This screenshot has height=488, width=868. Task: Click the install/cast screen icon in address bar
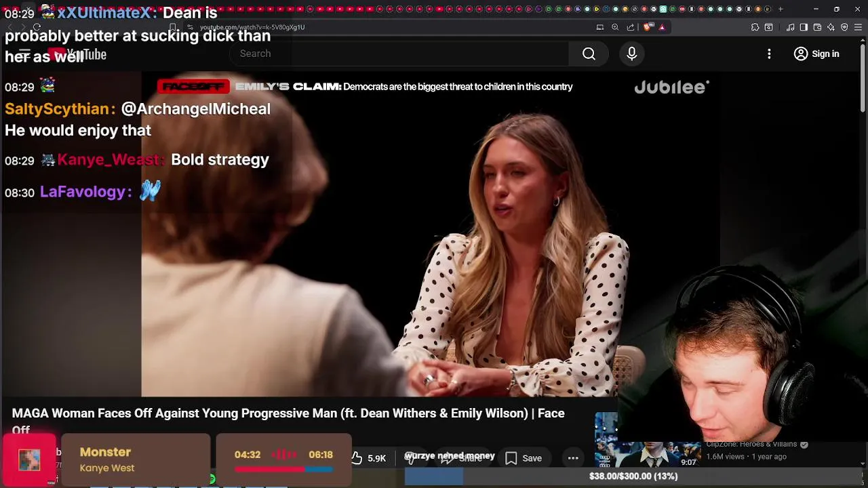(x=600, y=27)
